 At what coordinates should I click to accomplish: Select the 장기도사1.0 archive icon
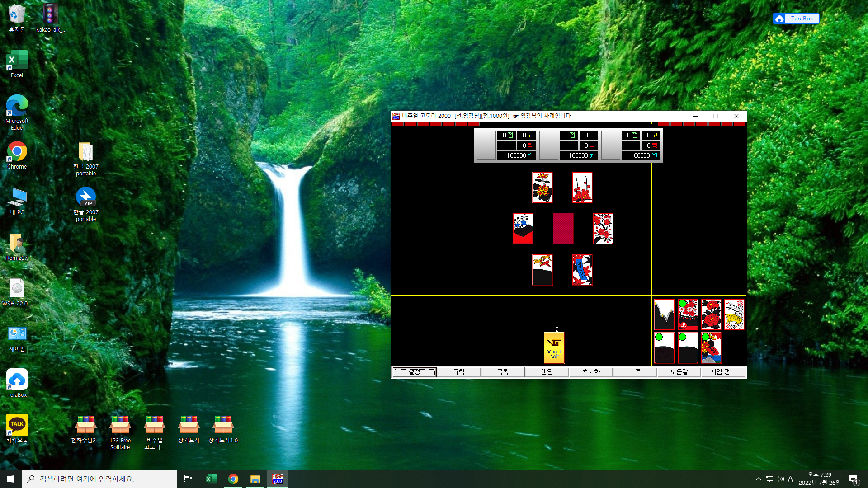tap(223, 429)
